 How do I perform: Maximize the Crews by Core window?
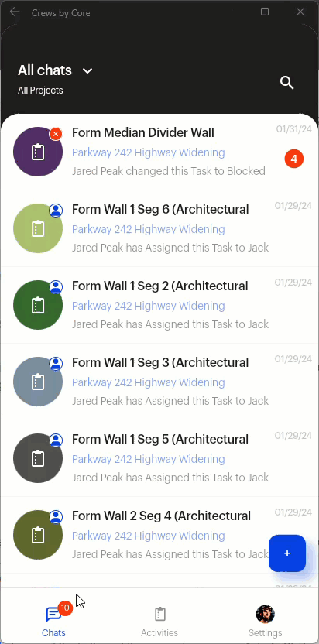coord(265,12)
